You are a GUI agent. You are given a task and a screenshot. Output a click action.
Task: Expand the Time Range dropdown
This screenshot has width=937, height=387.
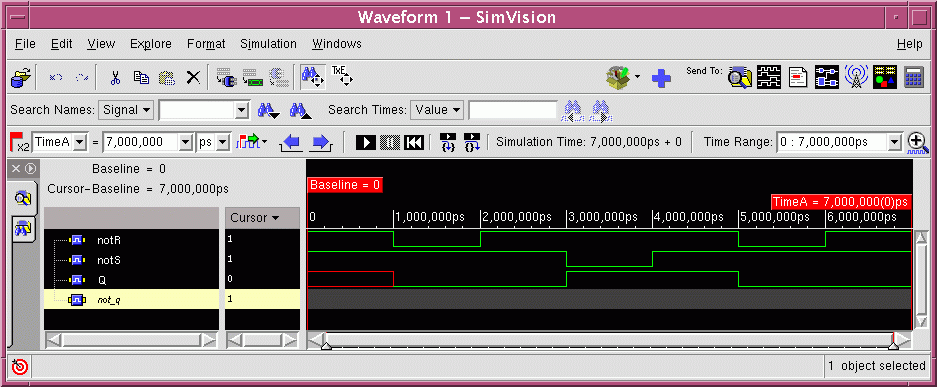click(894, 142)
